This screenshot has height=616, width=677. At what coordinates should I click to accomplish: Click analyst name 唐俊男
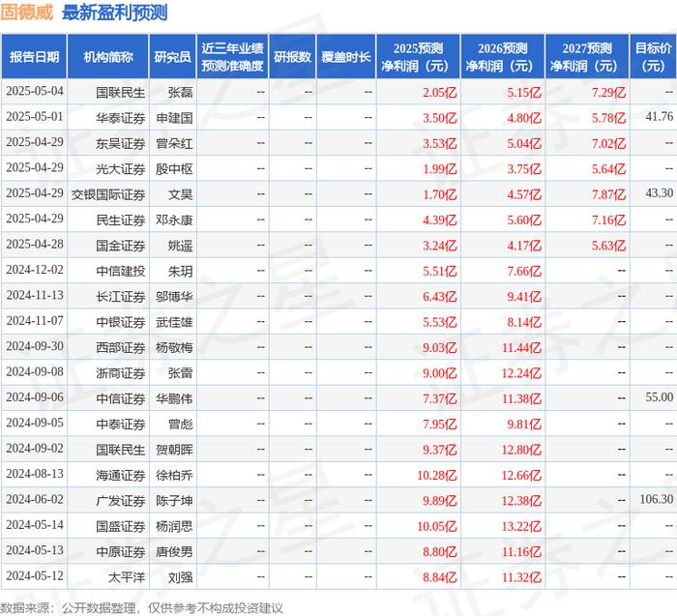point(174,551)
